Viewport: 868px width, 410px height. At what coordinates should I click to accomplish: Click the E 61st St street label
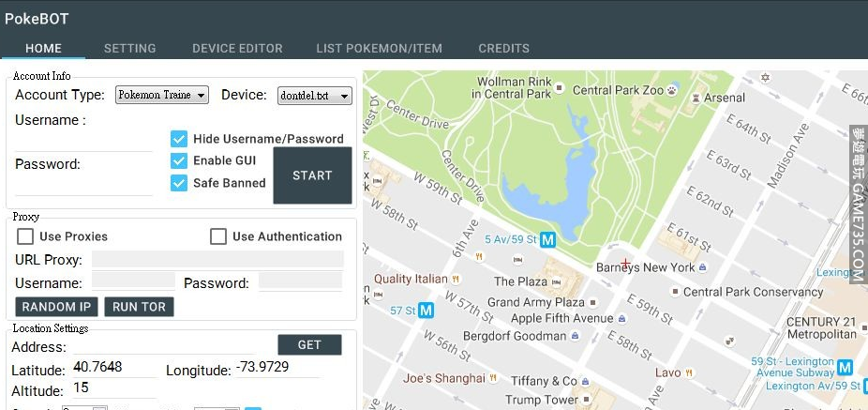point(689,237)
